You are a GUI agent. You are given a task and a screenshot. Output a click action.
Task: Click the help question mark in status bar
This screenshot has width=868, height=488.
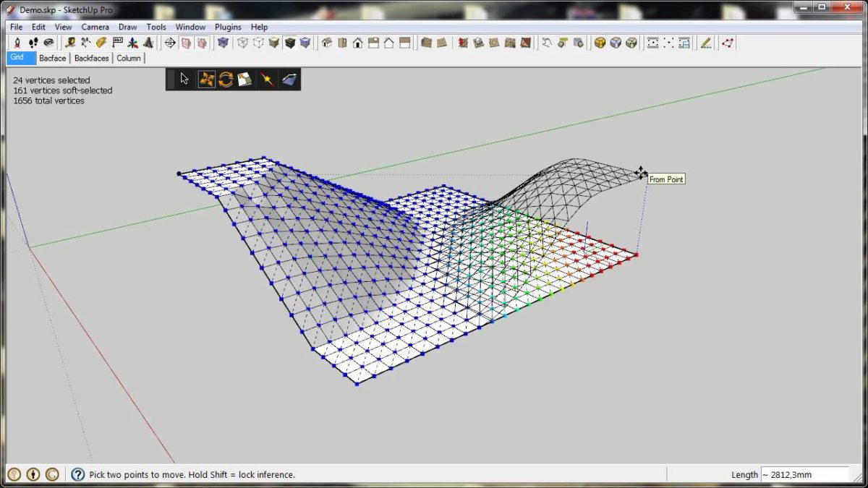click(77, 475)
